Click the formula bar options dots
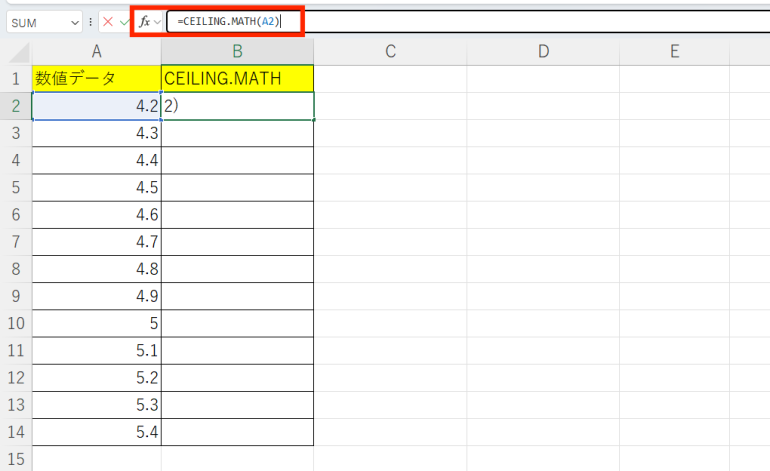The height and width of the screenshot is (471, 770). 91,21
